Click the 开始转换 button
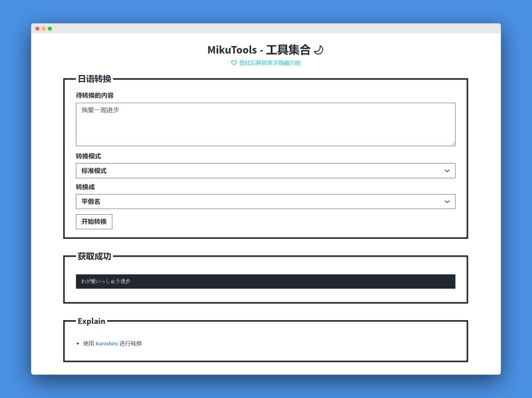 (x=94, y=222)
